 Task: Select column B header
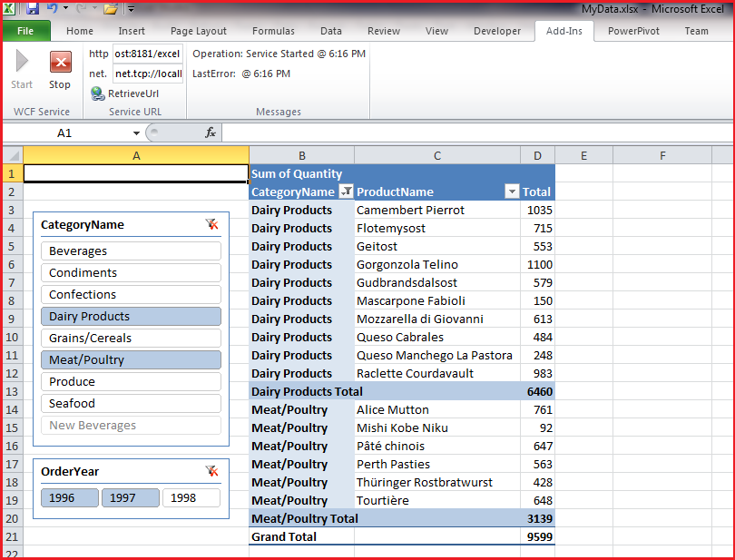tap(302, 156)
